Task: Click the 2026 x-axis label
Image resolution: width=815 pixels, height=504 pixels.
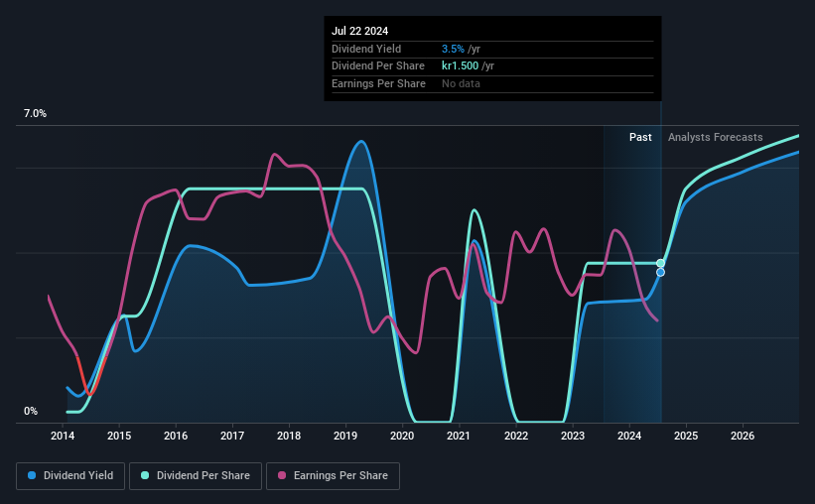Action: coord(743,436)
